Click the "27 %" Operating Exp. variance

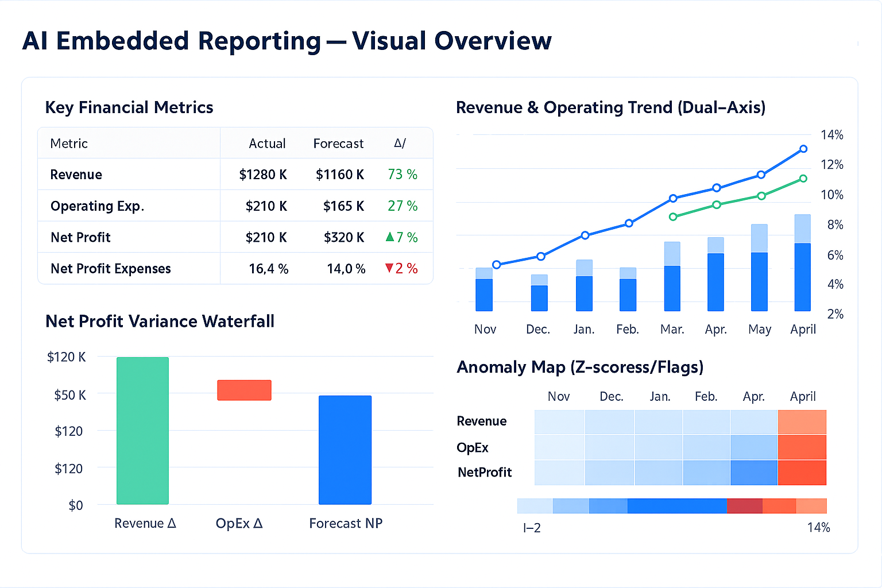pos(403,206)
